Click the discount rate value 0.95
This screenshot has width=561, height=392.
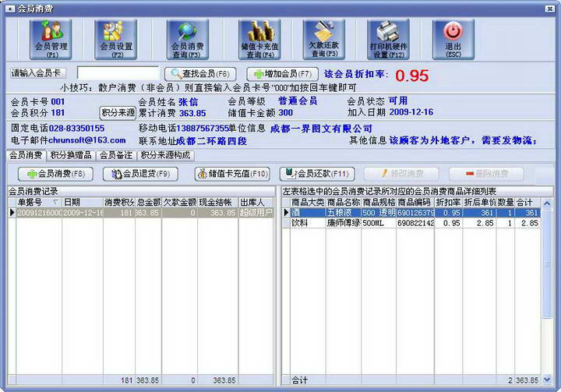click(x=412, y=75)
